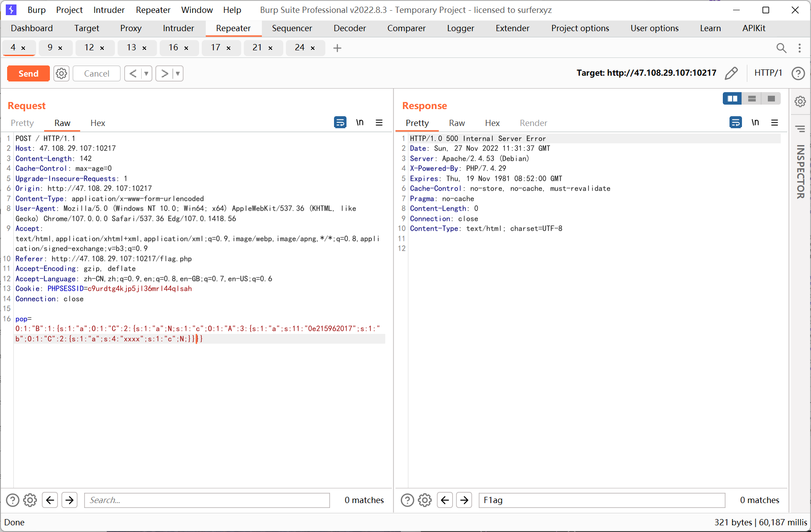Close Repeater tab 24
This screenshot has height=532, width=811.
[313, 48]
